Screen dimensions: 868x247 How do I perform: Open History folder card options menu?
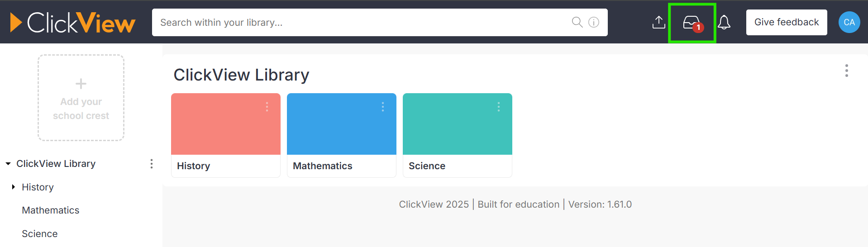(x=267, y=107)
